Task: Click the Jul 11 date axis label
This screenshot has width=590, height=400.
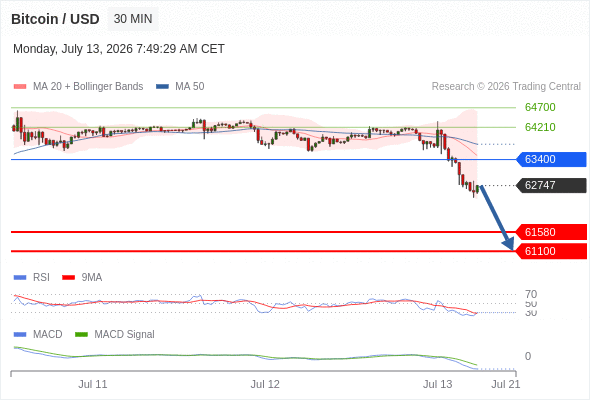Action: (x=93, y=384)
